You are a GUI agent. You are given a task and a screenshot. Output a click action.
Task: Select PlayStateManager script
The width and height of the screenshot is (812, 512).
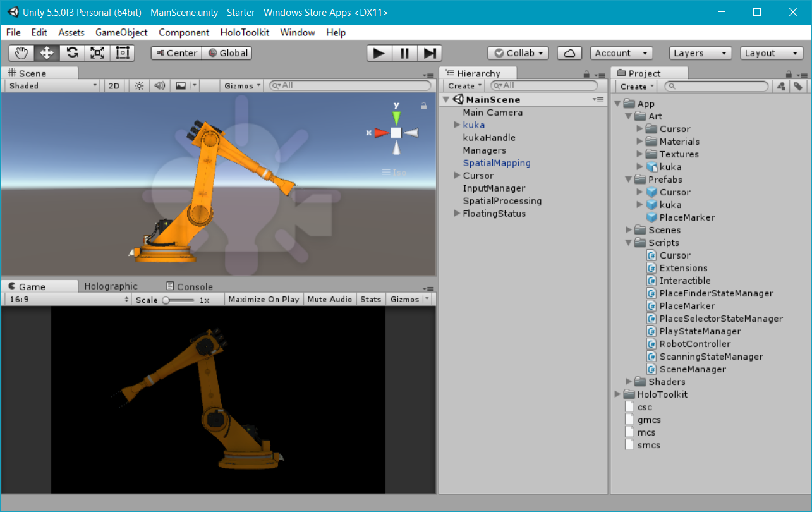click(x=694, y=331)
